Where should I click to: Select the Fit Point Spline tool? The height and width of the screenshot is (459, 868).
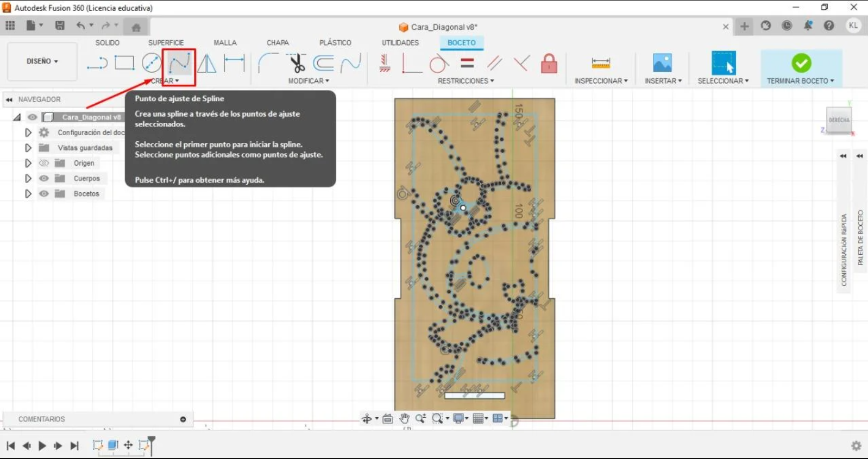click(179, 63)
